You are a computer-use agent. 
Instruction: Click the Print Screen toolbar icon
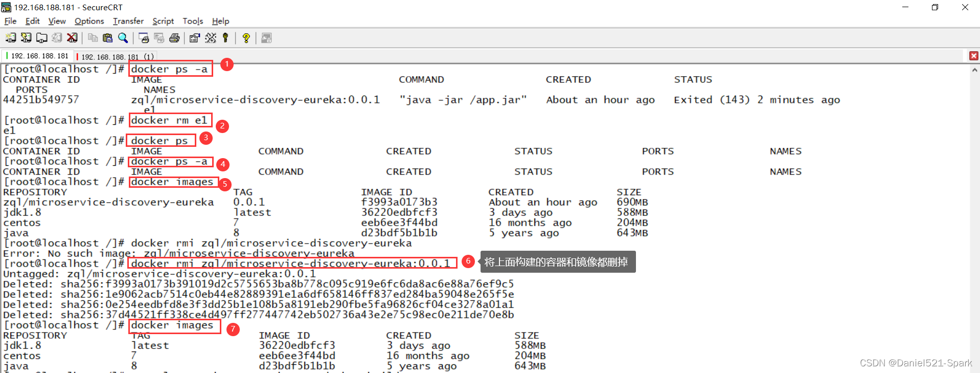click(x=144, y=38)
